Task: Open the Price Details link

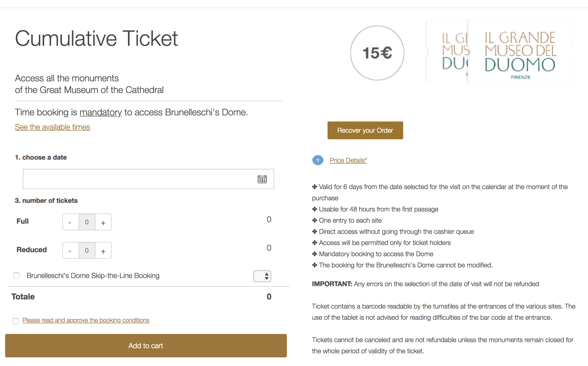Action: click(348, 160)
